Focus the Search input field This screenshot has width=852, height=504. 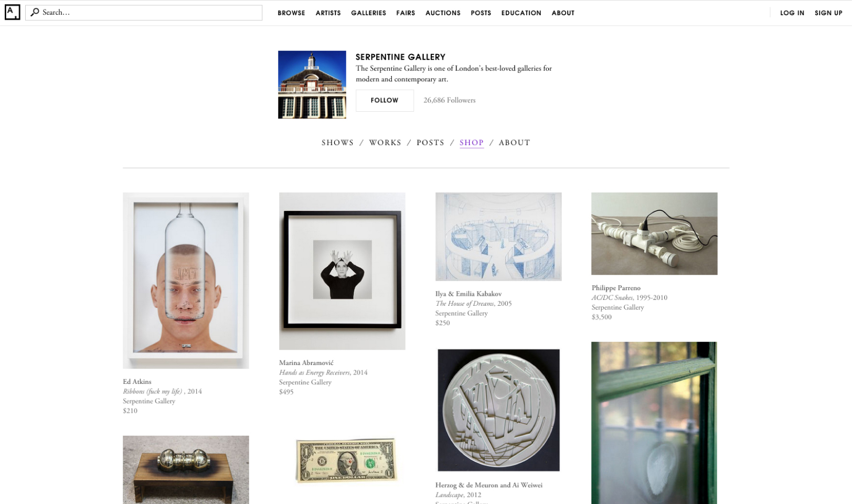[x=144, y=13]
